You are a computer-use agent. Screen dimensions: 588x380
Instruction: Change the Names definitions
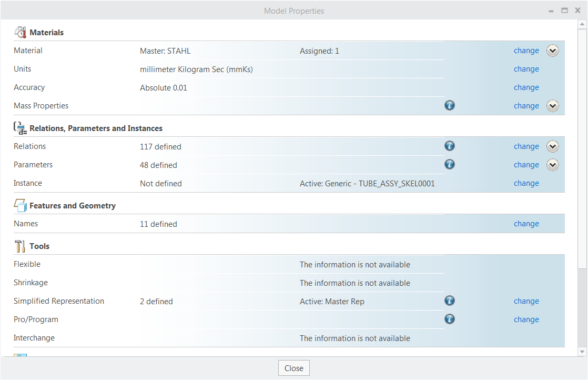click(526, 224)
